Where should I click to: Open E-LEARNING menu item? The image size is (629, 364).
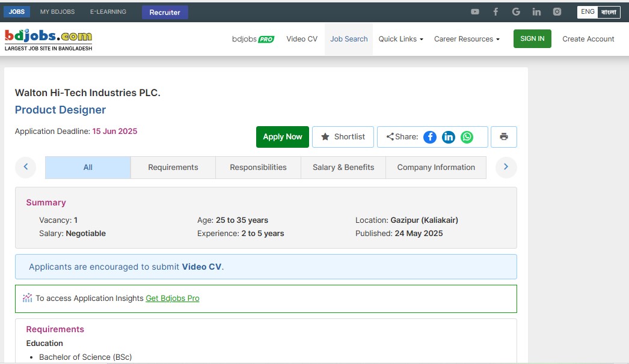pyautogui.click(x=108, y=11)
